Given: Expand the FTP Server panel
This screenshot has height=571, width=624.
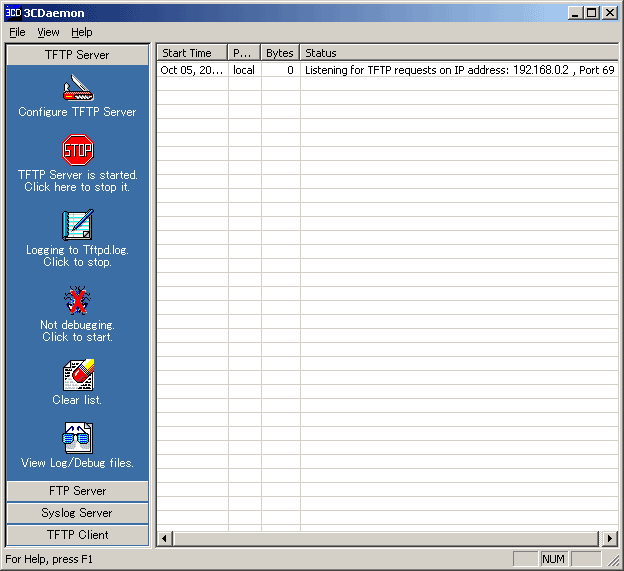Looking at the screenshot, I should click(x=78, y=491).
